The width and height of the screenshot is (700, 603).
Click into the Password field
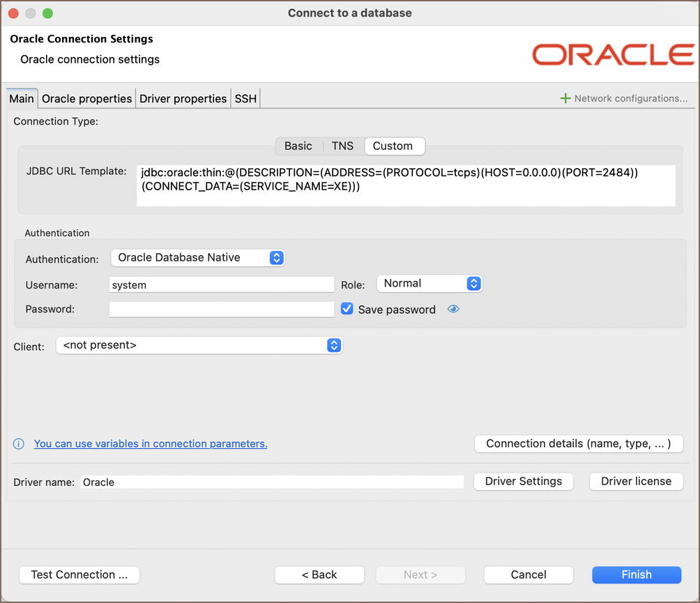222,310
